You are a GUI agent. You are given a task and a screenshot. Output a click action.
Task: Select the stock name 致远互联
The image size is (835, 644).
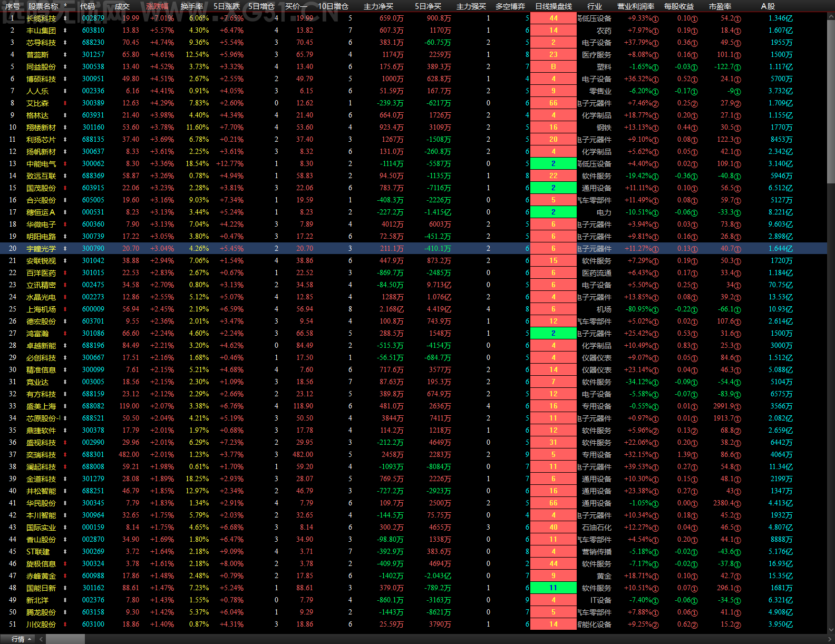click(x=41, y=176)
